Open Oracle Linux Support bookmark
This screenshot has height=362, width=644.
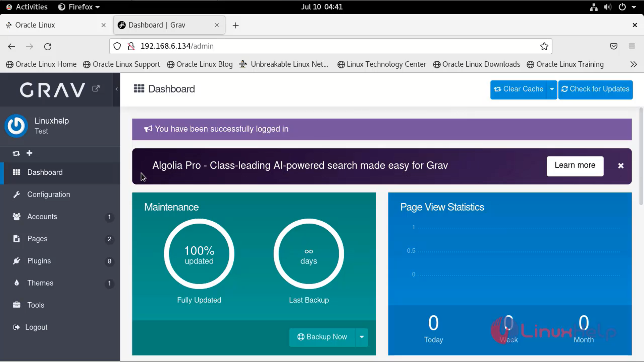[x=121, y=64]
